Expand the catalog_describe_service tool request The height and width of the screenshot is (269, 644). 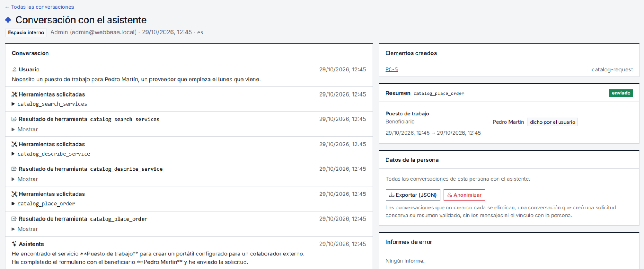(51, 154)
